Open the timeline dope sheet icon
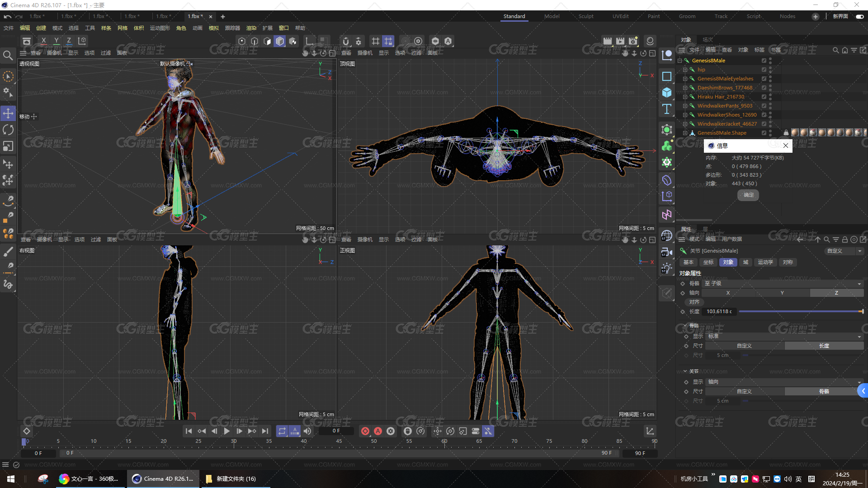The width and height of the screenshot is (868, 488). coord(650,432)
